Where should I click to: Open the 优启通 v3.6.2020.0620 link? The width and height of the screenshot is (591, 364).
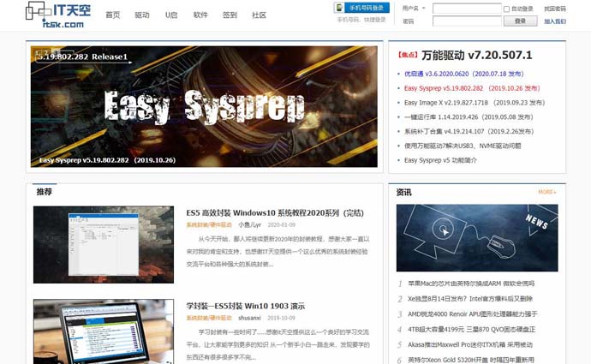click(x=463, y=74)
